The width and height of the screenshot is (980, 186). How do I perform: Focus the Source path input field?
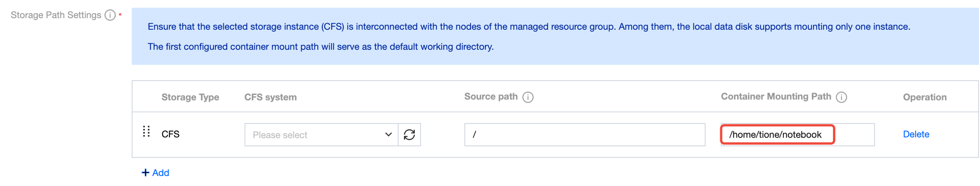click(x=584, y=134)
